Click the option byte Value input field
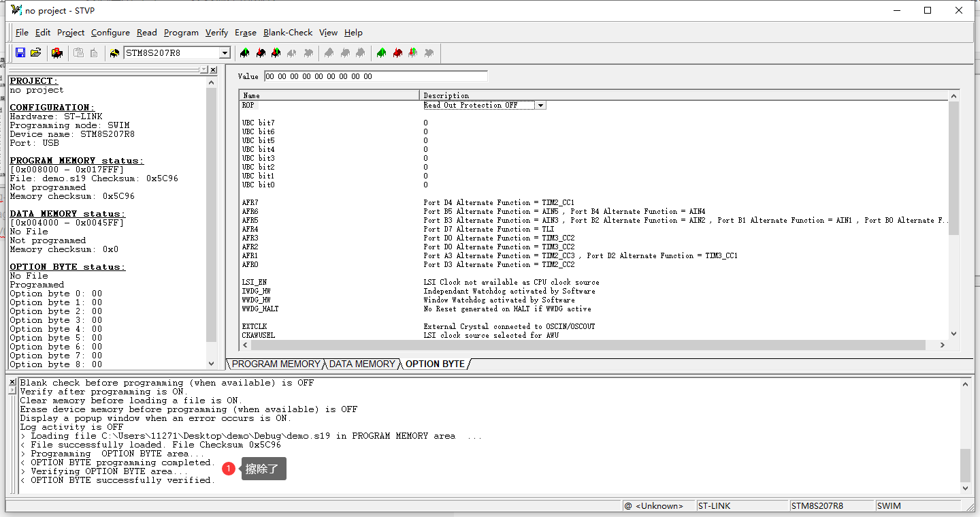The width and height of the screenshot is (980, 517). (x=376, y=76)
